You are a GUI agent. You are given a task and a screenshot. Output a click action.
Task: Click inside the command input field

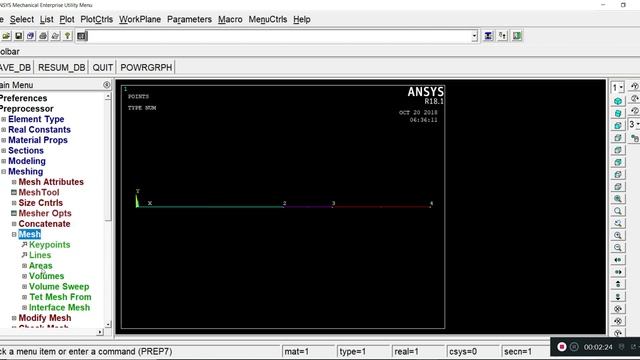coord(280,36)
